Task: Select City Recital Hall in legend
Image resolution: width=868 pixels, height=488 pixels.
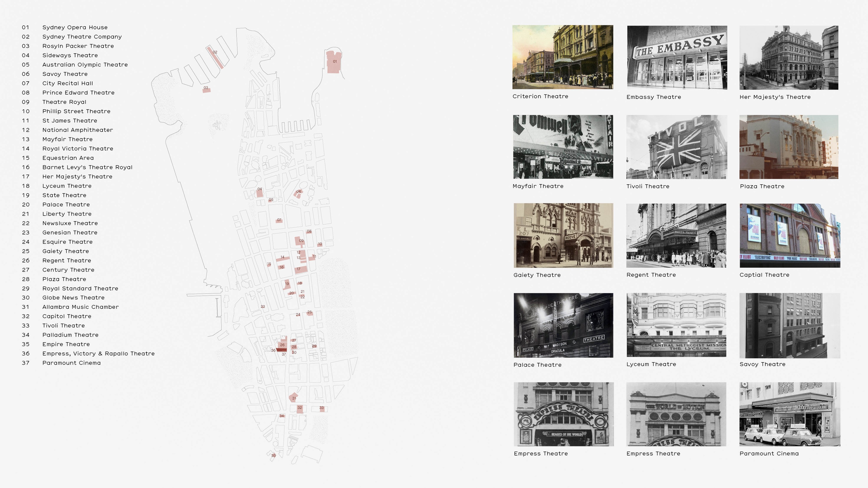Action: 67,83
